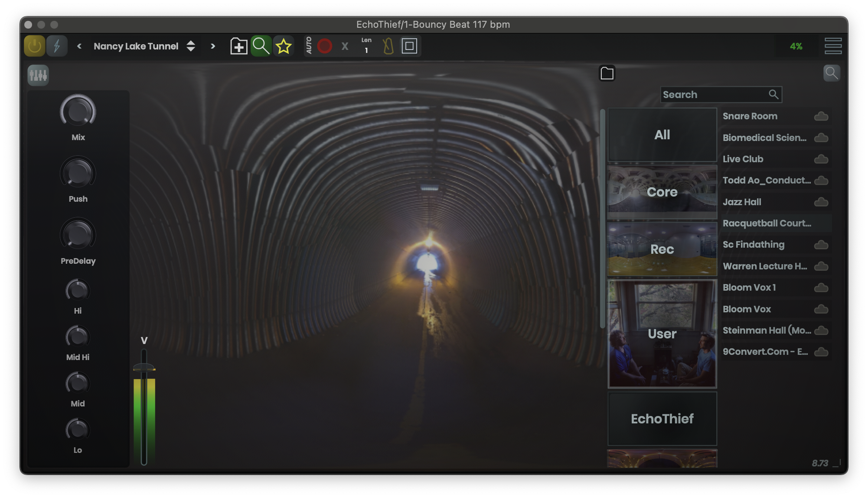Open the hamburger menu at top right
868x498 pixels.
coord(833,46)
